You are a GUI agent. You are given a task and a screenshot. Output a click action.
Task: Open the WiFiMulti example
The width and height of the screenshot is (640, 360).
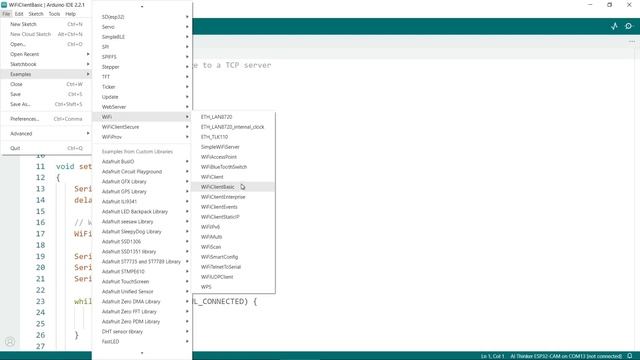(x=233, y=237)
